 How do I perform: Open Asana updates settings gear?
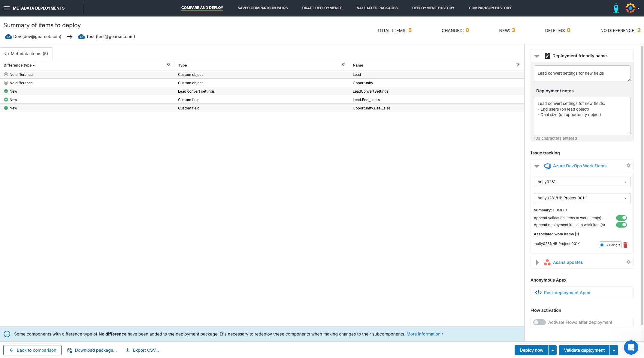(x=628, y=262)
